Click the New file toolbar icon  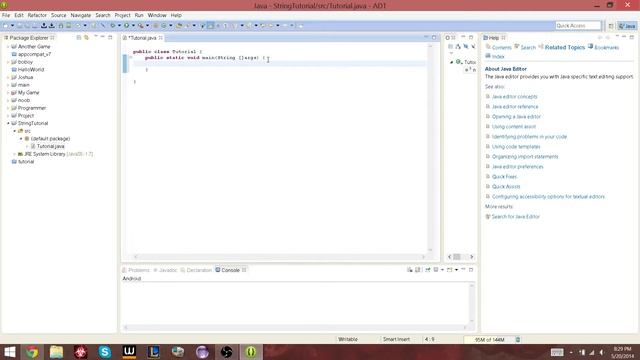[x=5, y=25]
